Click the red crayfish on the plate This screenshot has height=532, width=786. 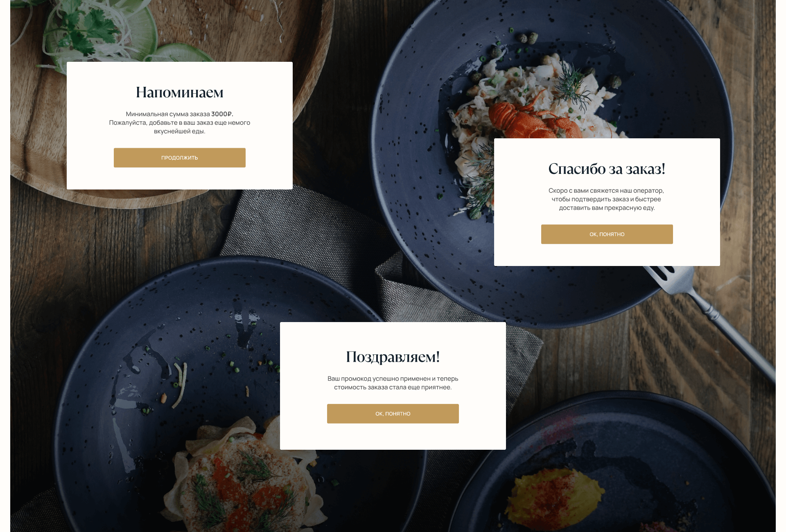tap(532, 119)
